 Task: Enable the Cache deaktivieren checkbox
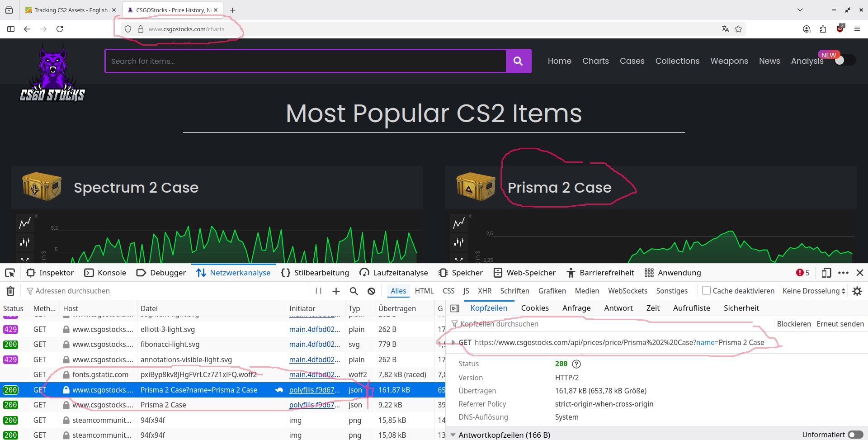click(x=706, y=290)
